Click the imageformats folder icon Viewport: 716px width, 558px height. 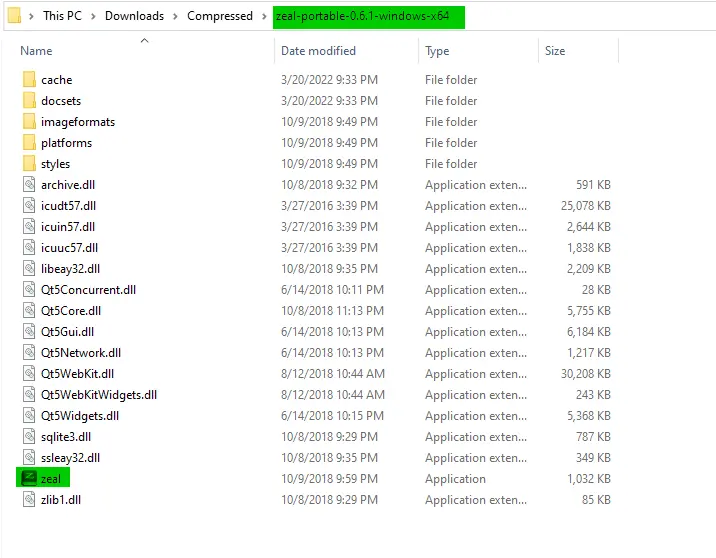[29, 121]
